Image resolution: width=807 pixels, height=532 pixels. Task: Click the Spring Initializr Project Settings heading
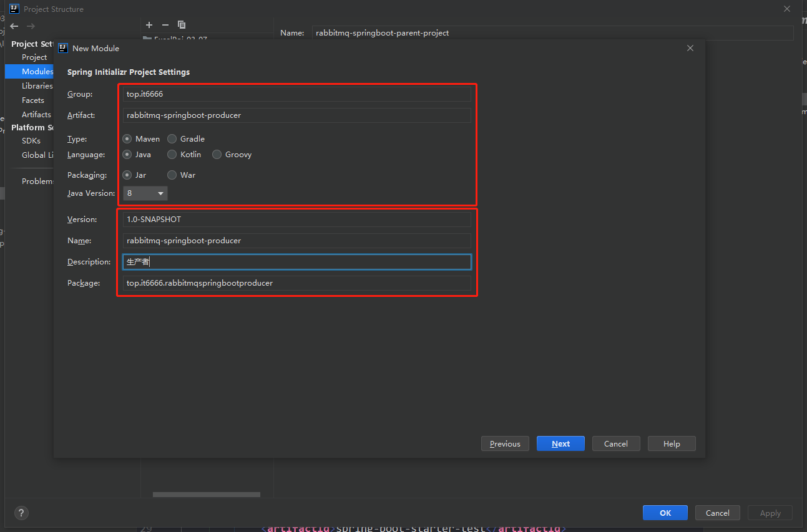(129, 72)
